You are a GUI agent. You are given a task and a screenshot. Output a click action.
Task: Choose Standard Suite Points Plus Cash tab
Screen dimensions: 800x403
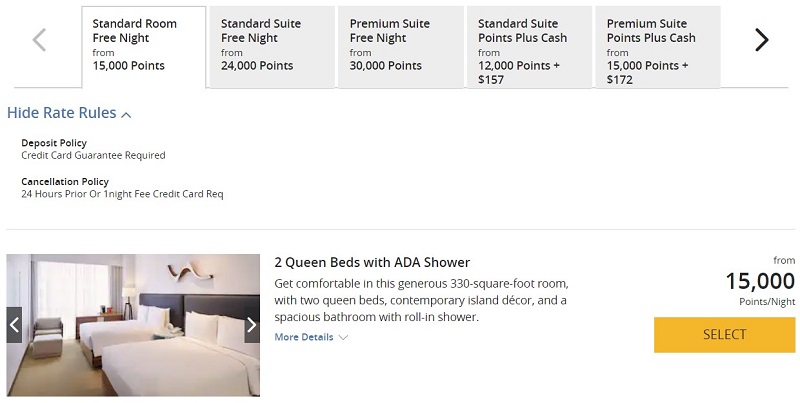(529, 47)
